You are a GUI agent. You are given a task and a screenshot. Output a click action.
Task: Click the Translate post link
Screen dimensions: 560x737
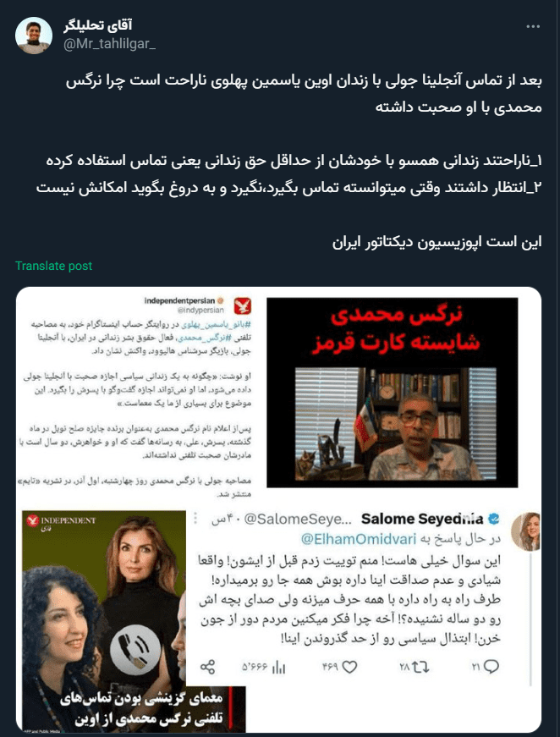pos(53,266)
